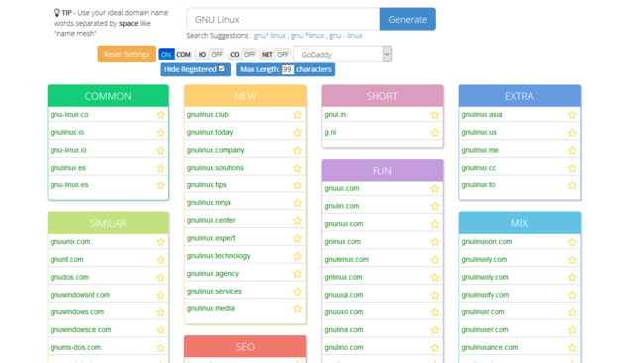
Task: Star gnulinux.solutions domain
Action: 298,168
